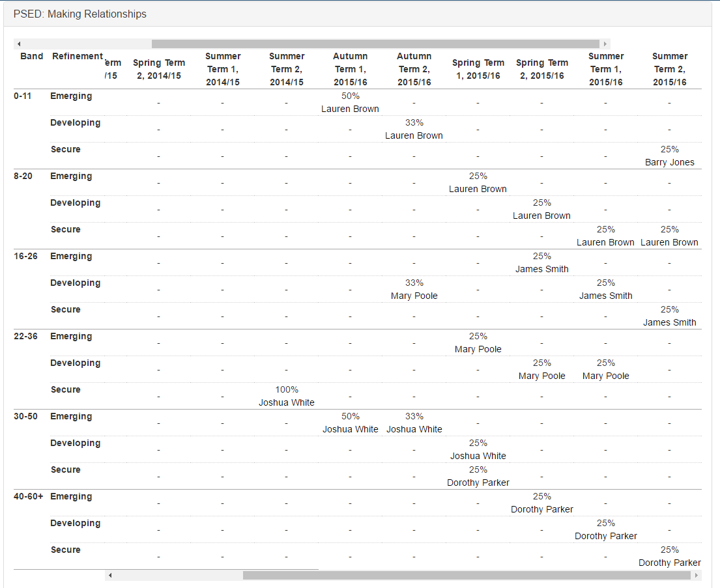Click 33% Lauren Brown cell in 0-11 Developing
The width and height of the screenshot is (720, 588).
click(414, 129)
